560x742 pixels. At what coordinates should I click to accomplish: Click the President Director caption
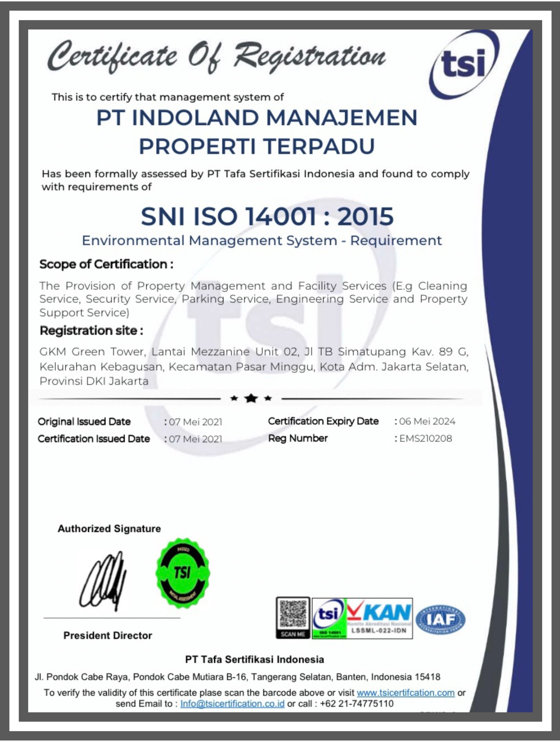(108, 636)
